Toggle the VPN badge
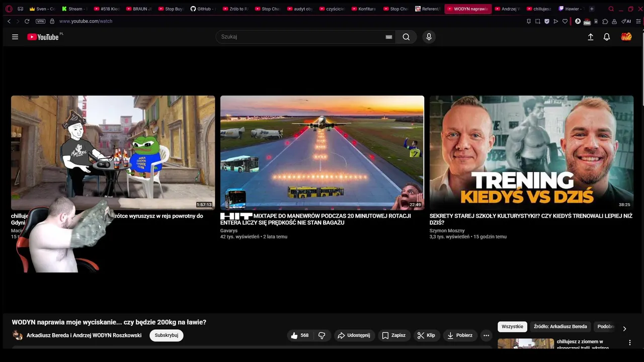The image size is (644, 362). [40, 21]
